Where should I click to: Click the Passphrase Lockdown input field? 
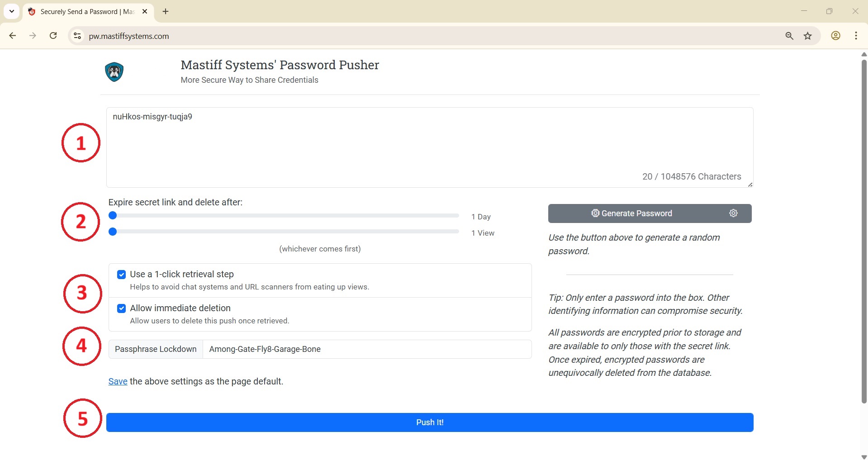(366, 349)
